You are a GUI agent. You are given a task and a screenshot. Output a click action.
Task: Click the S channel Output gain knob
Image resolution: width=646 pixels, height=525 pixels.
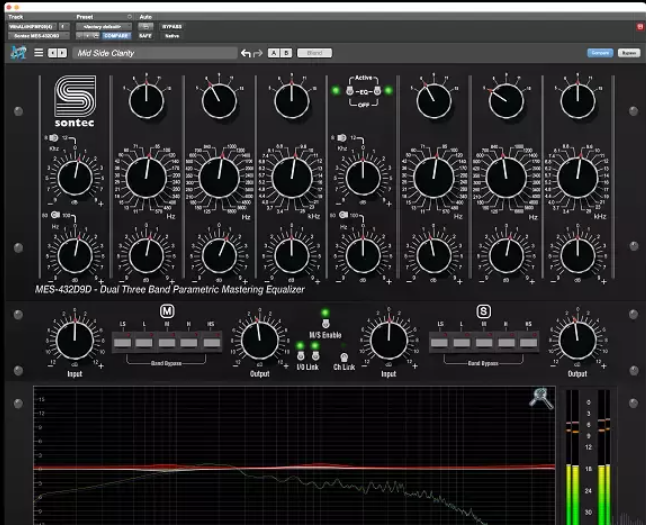577,340
